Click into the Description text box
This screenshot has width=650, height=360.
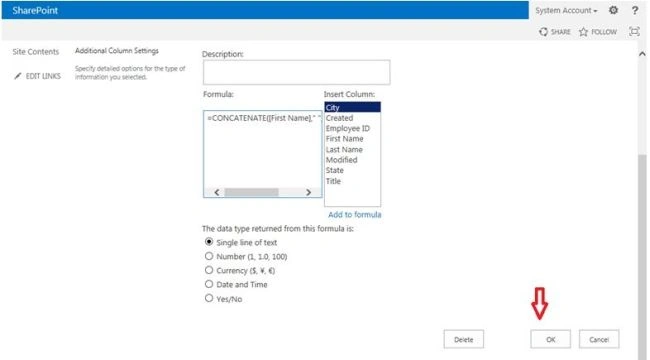tap(296, 72)
